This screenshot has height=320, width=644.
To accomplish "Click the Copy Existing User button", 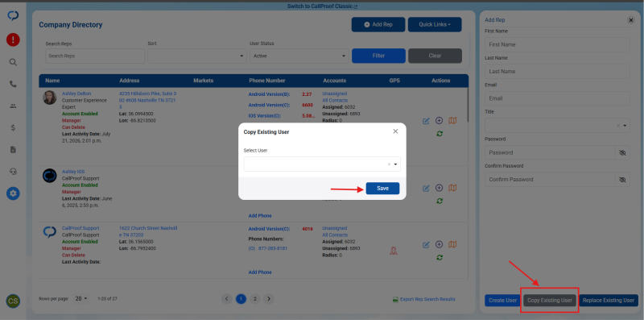I will tap(550, 301).
